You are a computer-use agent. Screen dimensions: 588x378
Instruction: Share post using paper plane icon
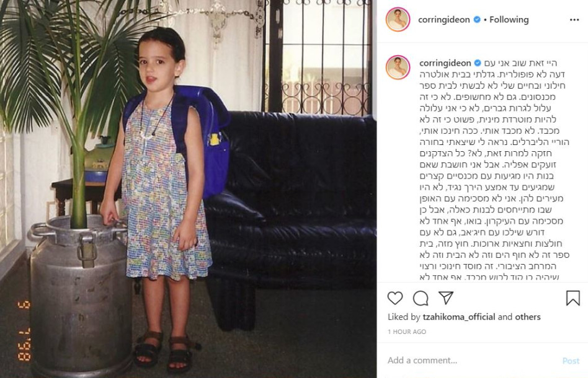pos(446,298)
